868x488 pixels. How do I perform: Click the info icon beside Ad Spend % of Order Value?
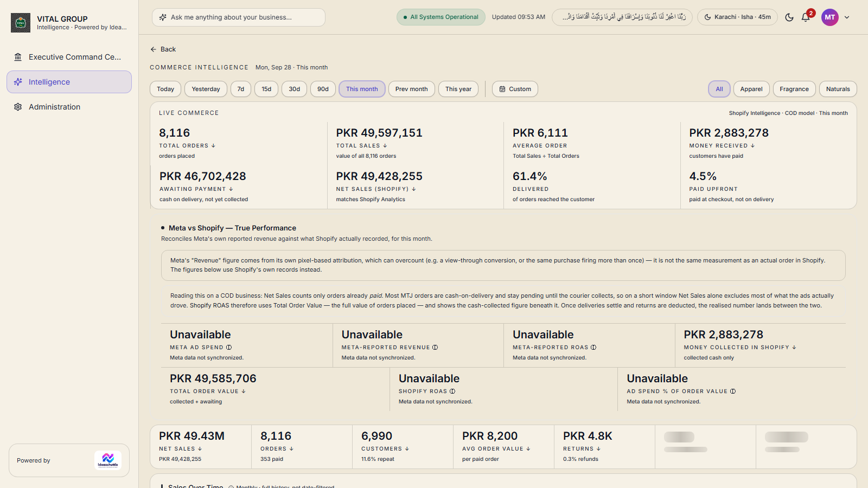pos(733,391)
